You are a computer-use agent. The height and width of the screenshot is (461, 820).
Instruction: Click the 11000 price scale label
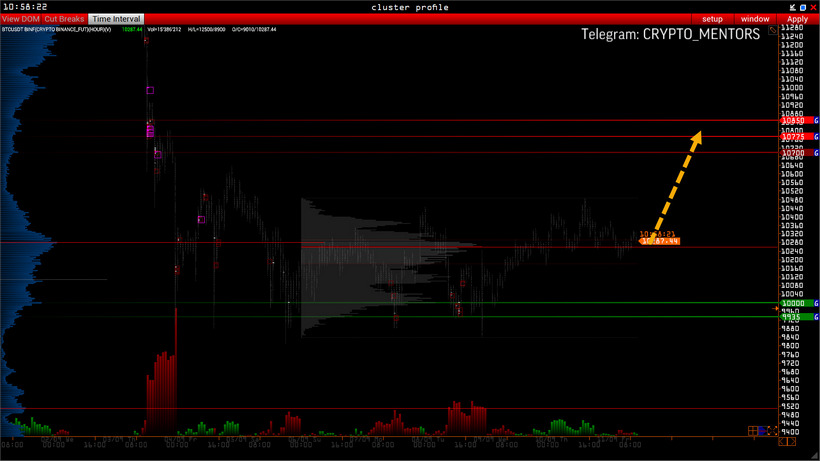(x=792, y=88)
